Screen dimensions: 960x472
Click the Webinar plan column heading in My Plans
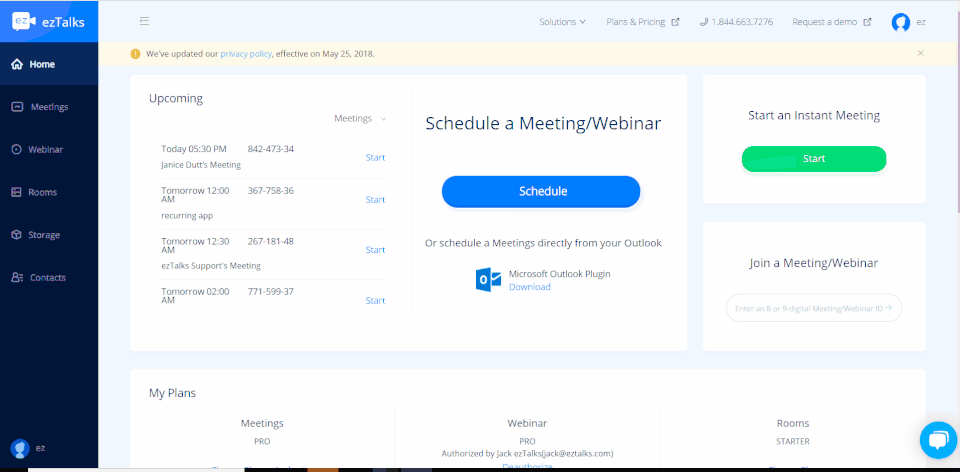(527, 423)
